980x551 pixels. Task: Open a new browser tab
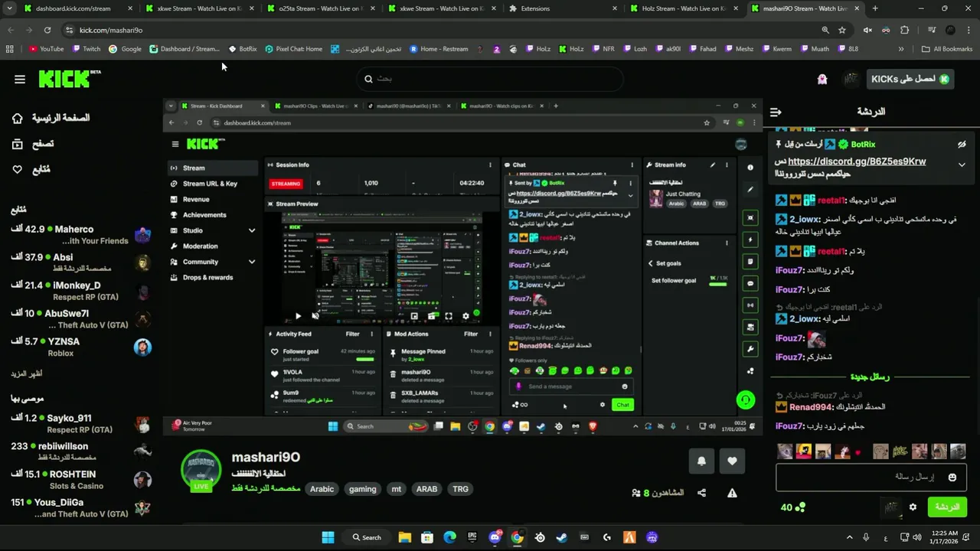click(874, 8)
